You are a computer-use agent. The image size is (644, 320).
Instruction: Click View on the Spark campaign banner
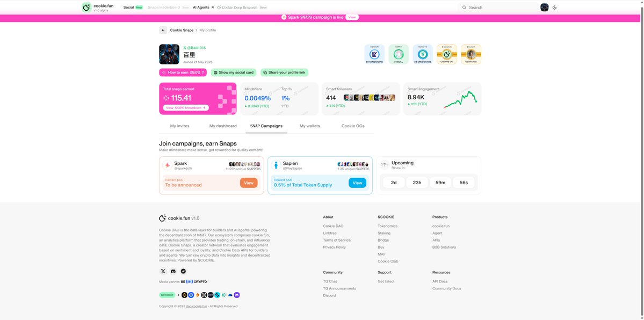tap(352, 17)
